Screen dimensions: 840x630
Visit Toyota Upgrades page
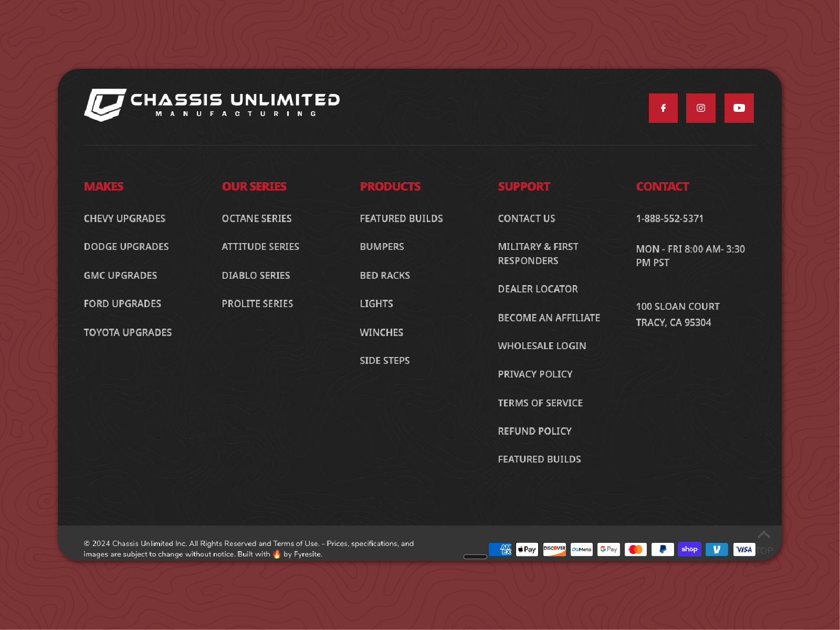[x=128, y=333]
